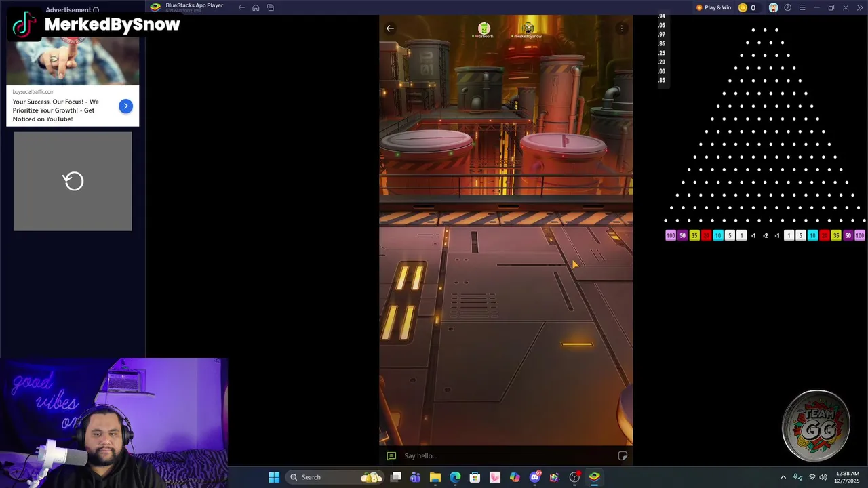Image resolution: width=868 pixels, height=488 pixels.
Task: Open Task View from the taskbar
Action: (396, 477)
